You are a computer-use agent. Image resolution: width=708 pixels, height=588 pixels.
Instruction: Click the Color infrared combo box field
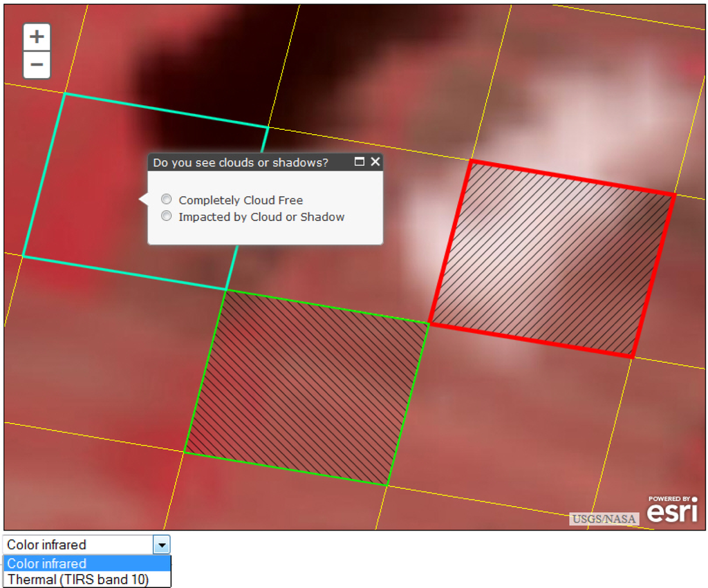click(78, 544)
